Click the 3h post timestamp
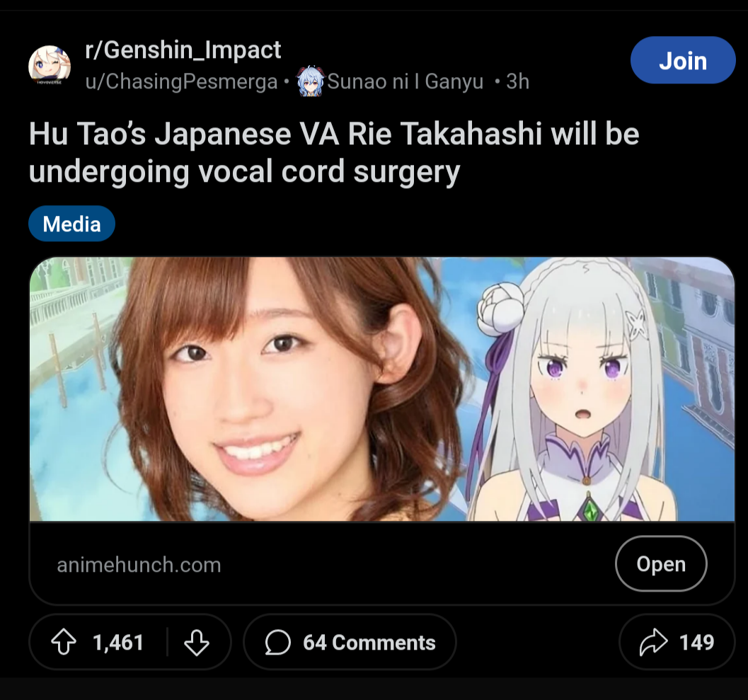This screenshot has width=748, height=700. (517, 81)
